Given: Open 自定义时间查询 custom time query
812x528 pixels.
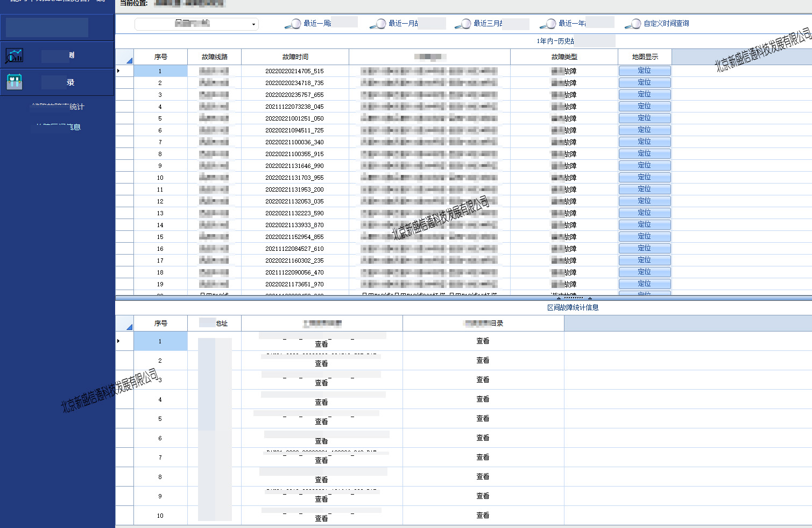Looking at the screenshot, I should 666,24.
